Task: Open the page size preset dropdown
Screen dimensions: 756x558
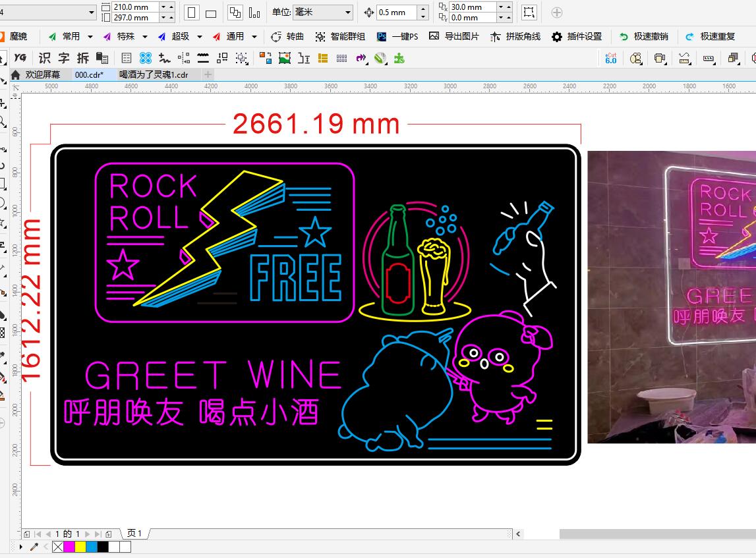Action: tap(48, 13)
